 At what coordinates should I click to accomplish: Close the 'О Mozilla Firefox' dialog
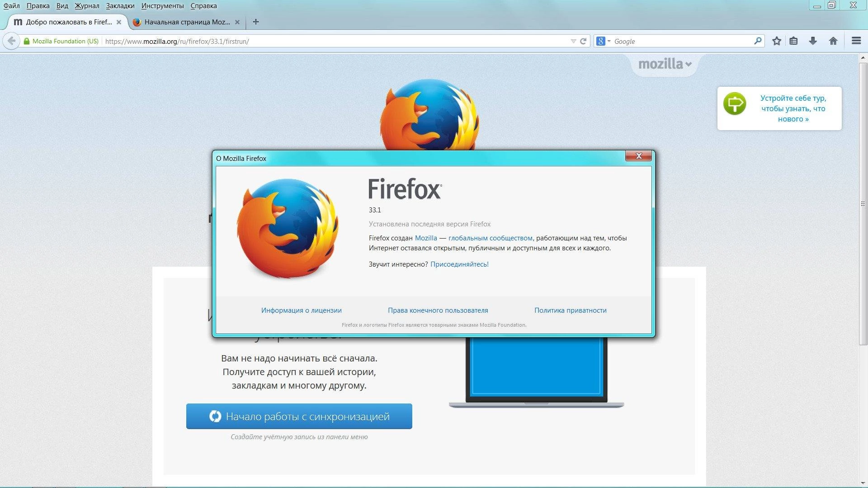[638, 156]
